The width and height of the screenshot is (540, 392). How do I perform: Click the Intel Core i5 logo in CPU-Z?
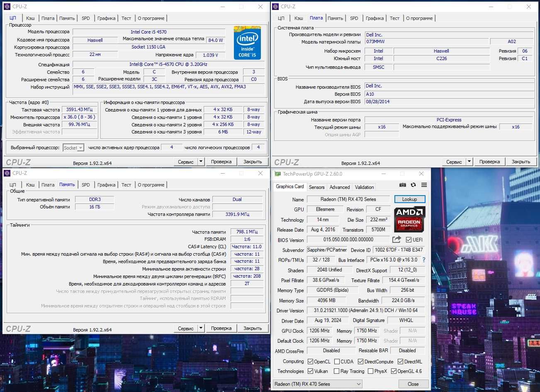click(x=247, y=43)
